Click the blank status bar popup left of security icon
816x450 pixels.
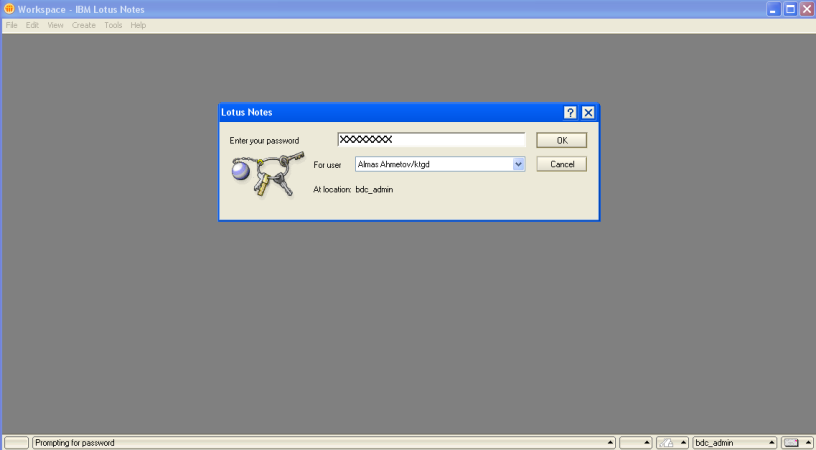click(635, 443)
